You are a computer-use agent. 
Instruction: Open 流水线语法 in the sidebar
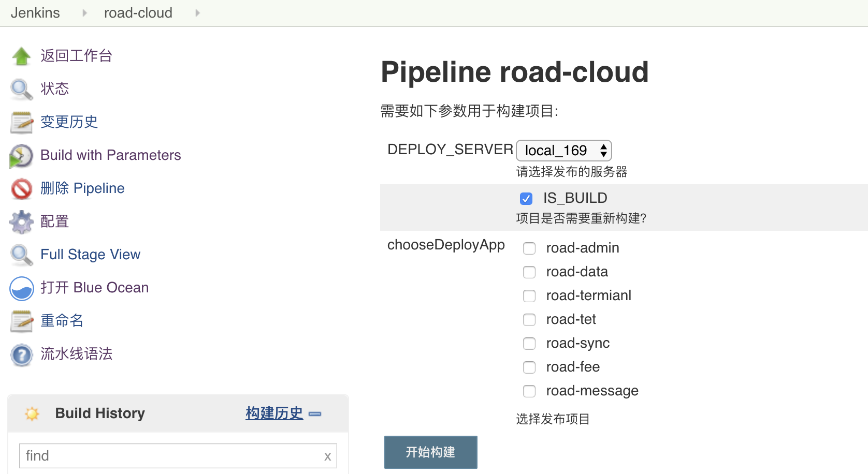tap(77, 354)
